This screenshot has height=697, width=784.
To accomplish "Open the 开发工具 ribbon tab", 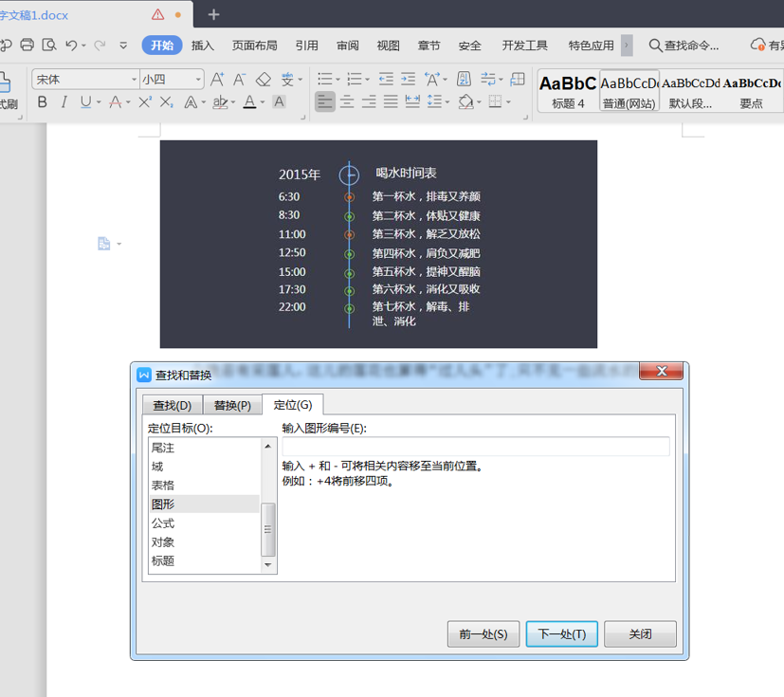I will [524, 46].
